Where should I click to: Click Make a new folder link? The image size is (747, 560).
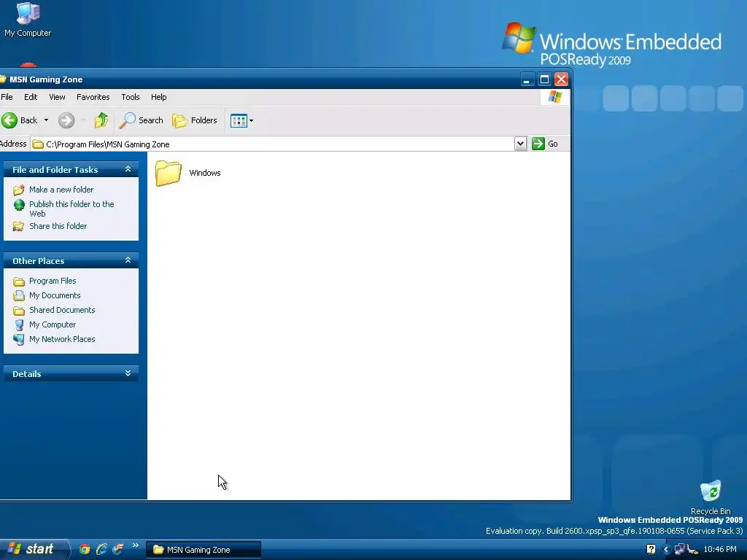(61, 190)
